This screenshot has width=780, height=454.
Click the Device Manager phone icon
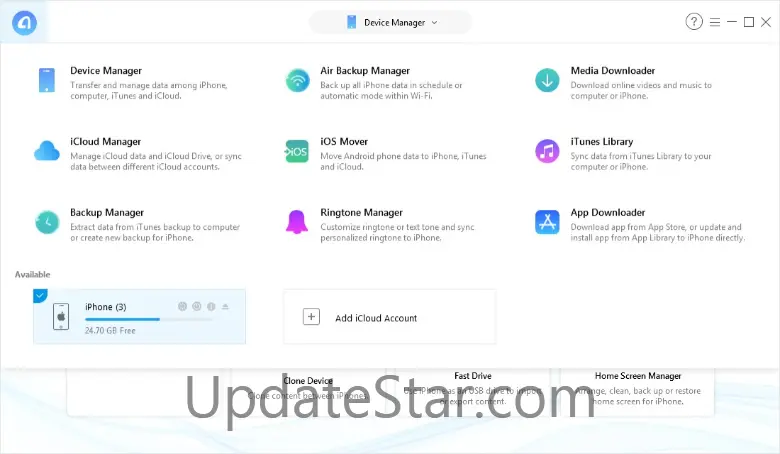coord(47,81)
